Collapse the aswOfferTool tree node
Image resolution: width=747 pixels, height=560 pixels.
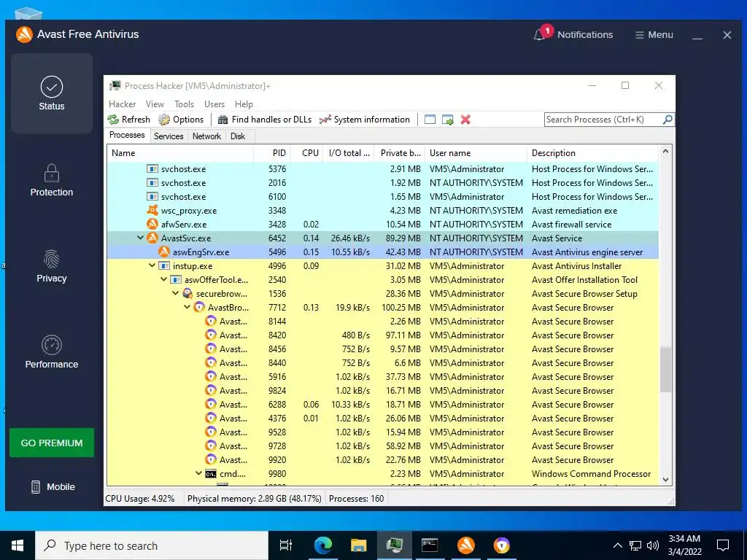click(x=164, y=279)
